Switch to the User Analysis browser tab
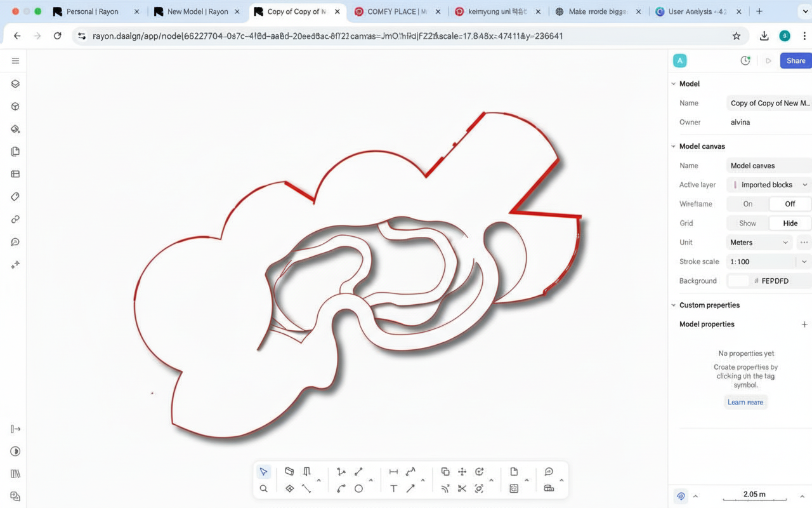This screenshot has width=812, height=508. 697,11
